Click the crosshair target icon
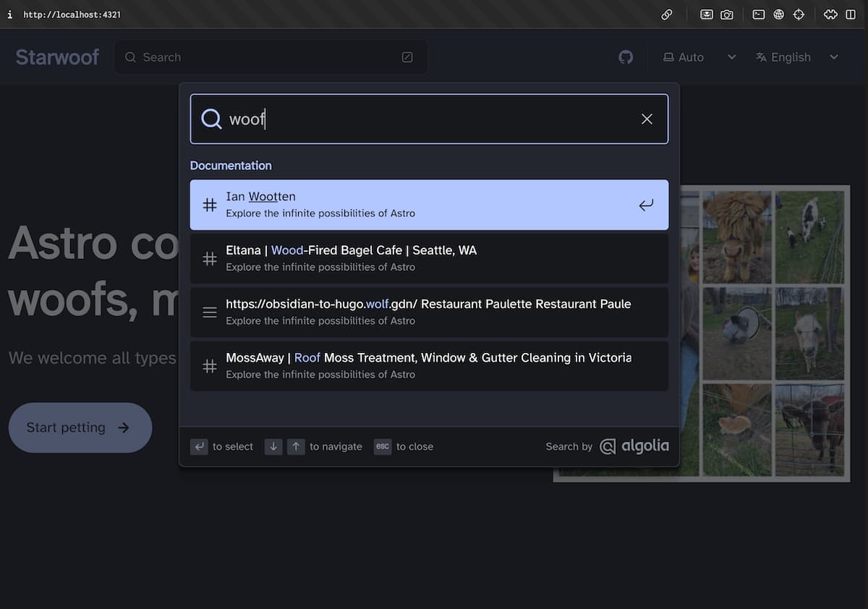 799,14
